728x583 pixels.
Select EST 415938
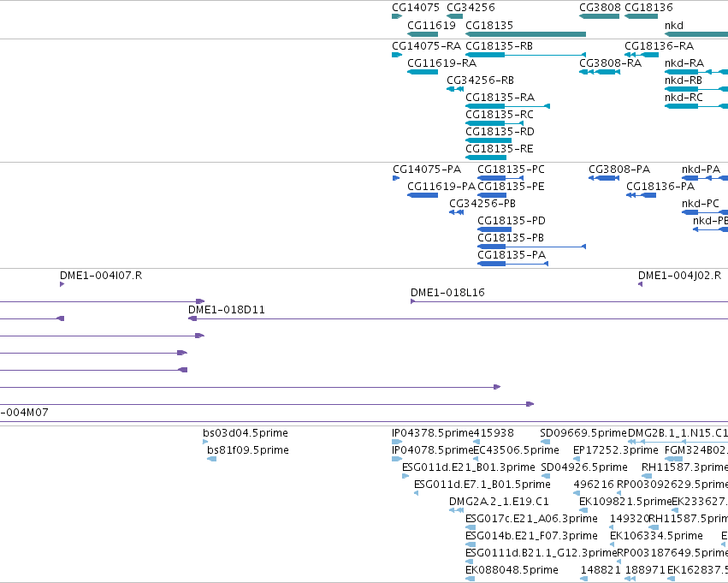point(494,433)
